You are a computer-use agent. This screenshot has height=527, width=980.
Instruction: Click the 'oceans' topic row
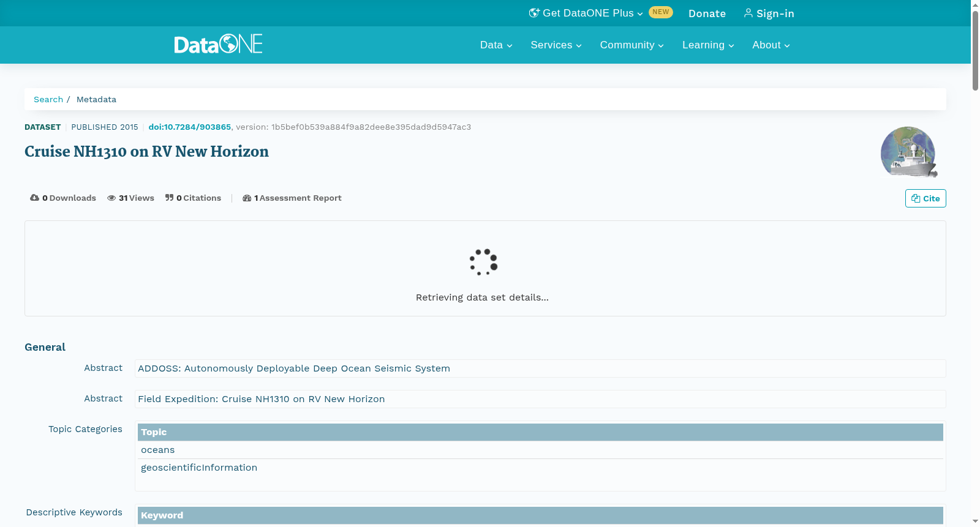click(540, 450)
